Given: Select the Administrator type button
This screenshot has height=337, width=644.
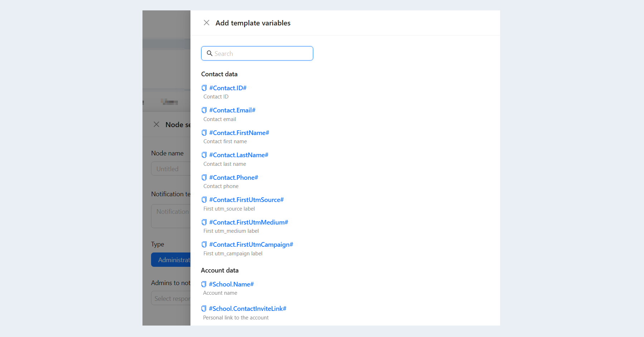Looking at the screenshot, I should click(x=171, y=260).
